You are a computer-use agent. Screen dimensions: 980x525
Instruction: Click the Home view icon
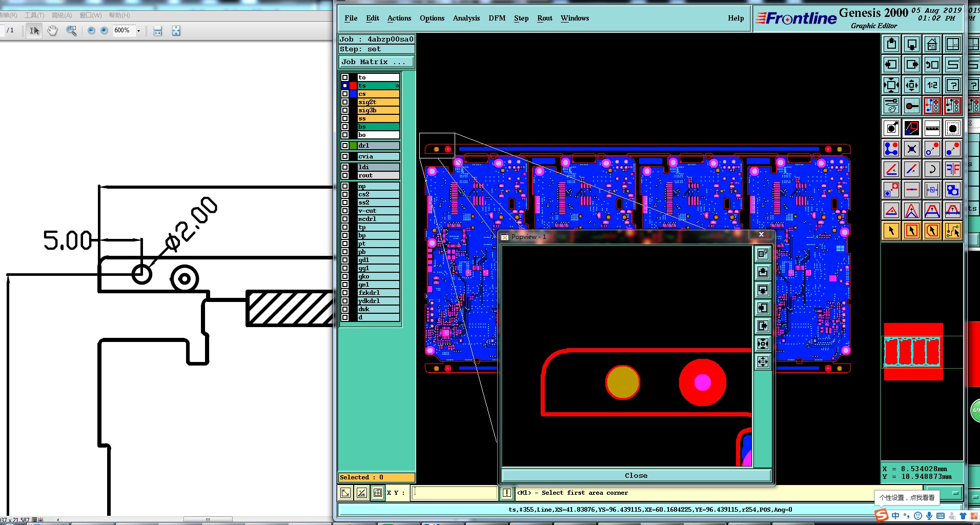tap(932, 44)
